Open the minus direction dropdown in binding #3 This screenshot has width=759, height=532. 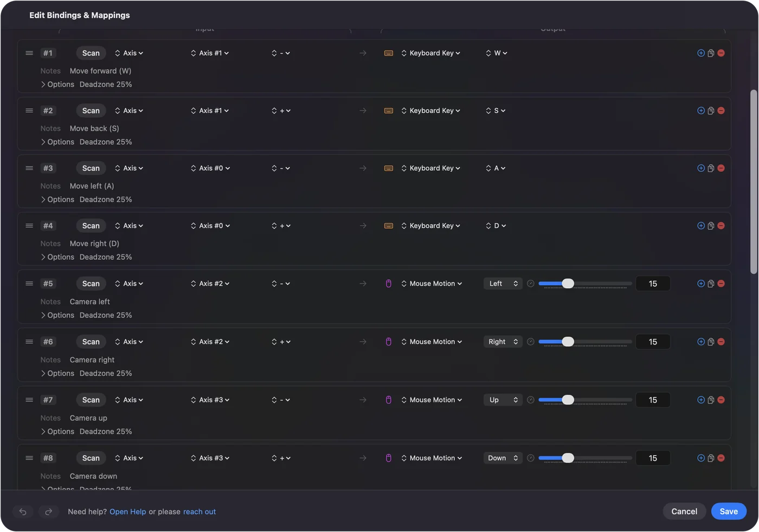pos(281,168)
